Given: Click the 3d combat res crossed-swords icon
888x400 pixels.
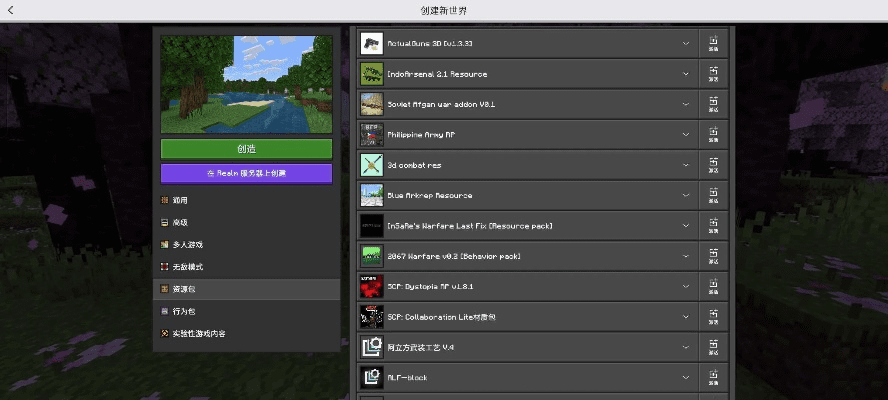Looking at the screenshot, I should coord(372,165).
